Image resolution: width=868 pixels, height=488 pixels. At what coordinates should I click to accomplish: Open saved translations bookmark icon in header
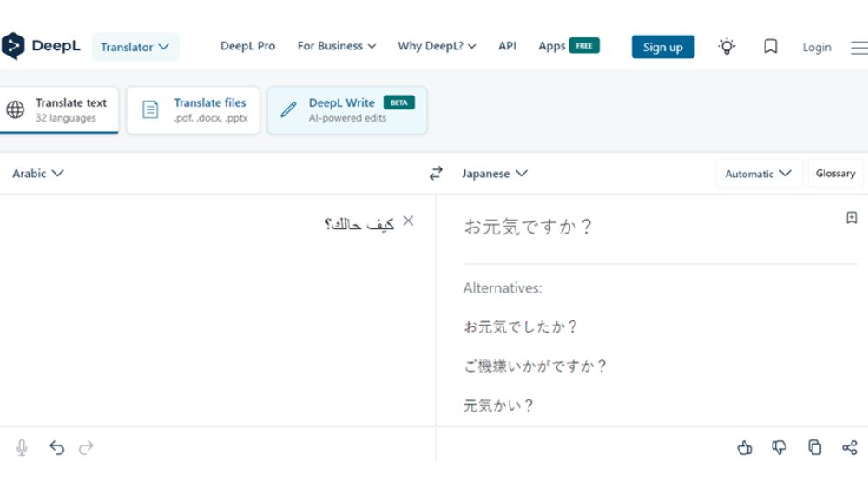[770, 47]
